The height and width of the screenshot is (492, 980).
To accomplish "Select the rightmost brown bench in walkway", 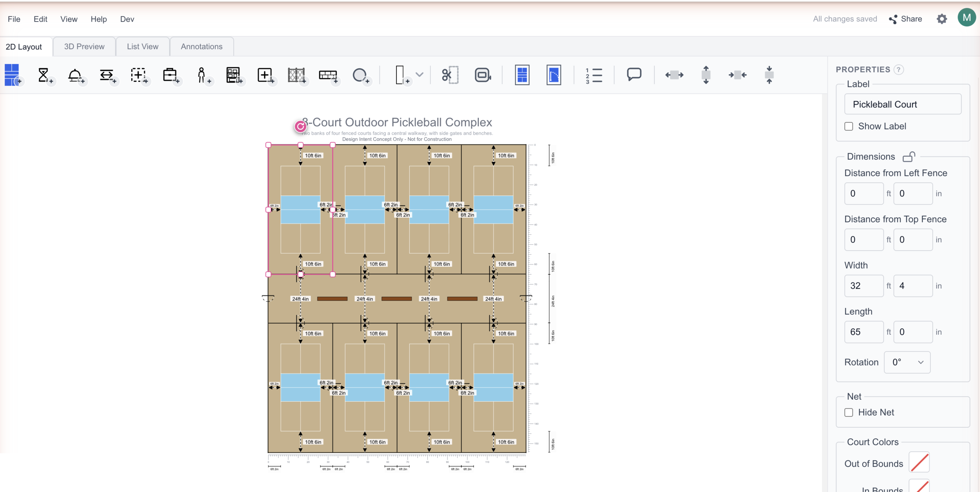I will pos(462,299).
